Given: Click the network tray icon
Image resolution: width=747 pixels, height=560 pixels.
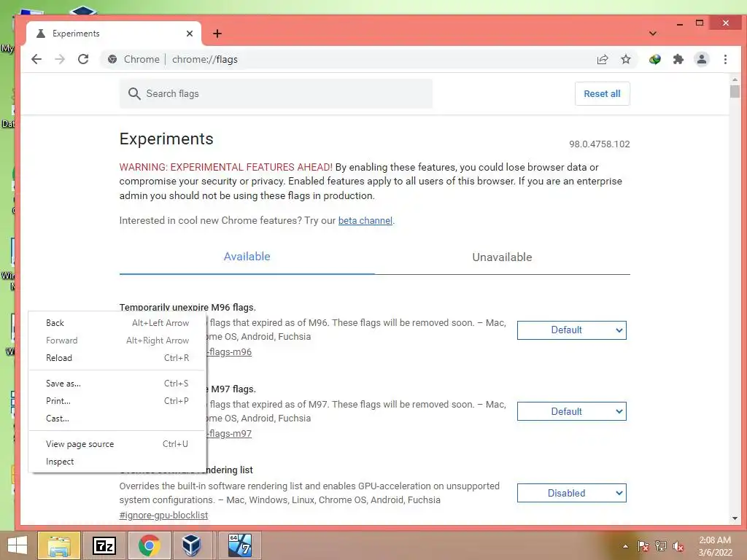Looking at the screenshot, I should click(x=661, y=546).
